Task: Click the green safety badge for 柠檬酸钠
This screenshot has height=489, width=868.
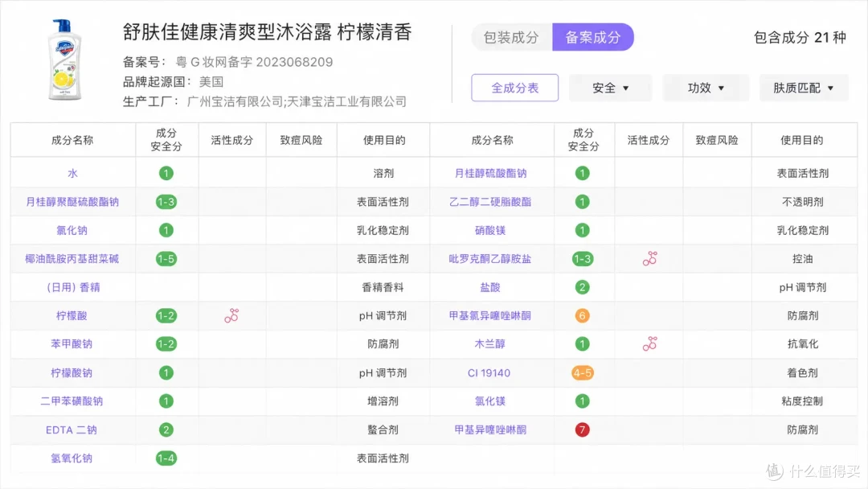Action: pyautogui.click(x=166, y=372)
